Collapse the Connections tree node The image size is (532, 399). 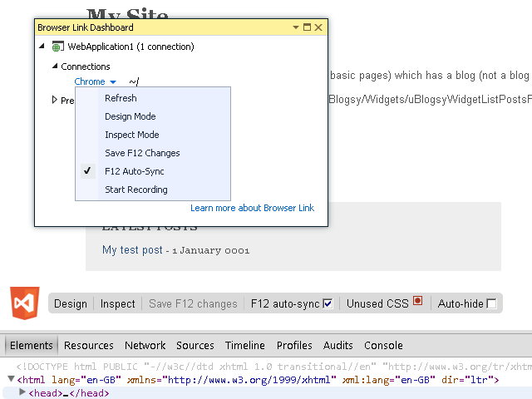[55, 66]
